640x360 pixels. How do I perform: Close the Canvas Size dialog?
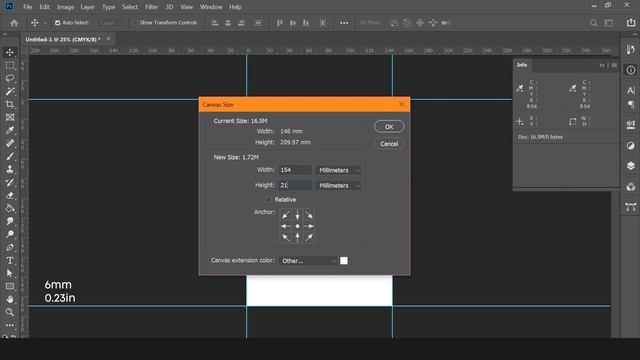[402, 104]
